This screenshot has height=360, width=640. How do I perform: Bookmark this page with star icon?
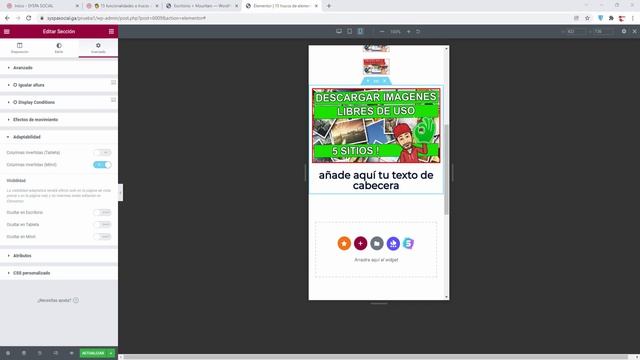[587, 18]
